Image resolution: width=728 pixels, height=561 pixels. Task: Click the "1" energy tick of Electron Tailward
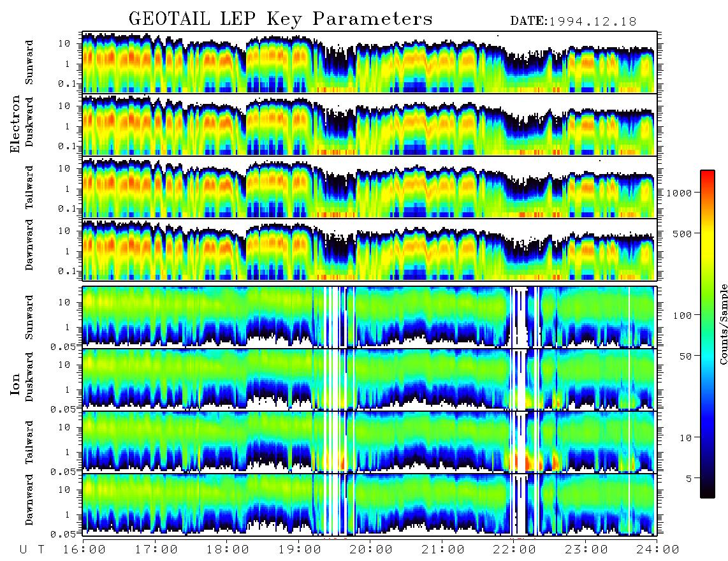tap(68, 189)
